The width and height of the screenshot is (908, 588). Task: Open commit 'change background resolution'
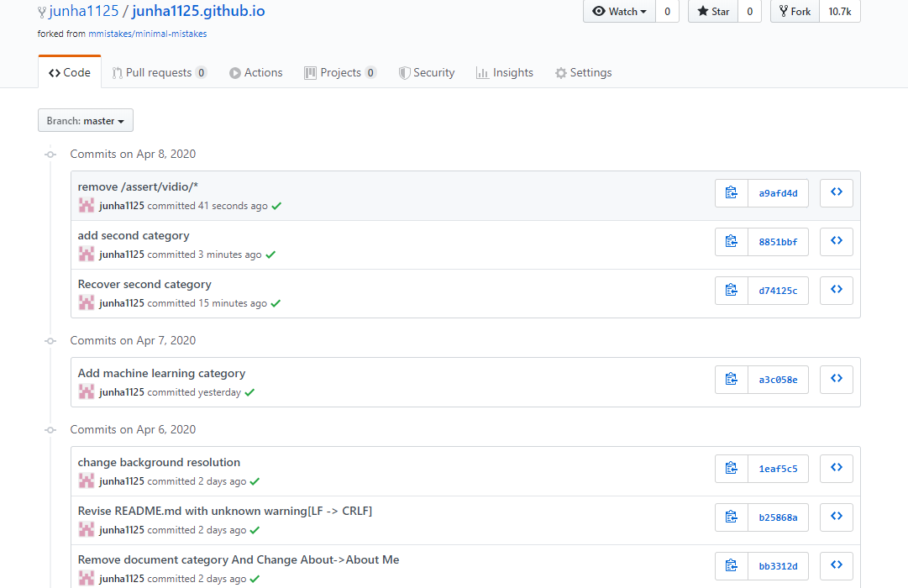pyautogui.click(x=160, y=462)
